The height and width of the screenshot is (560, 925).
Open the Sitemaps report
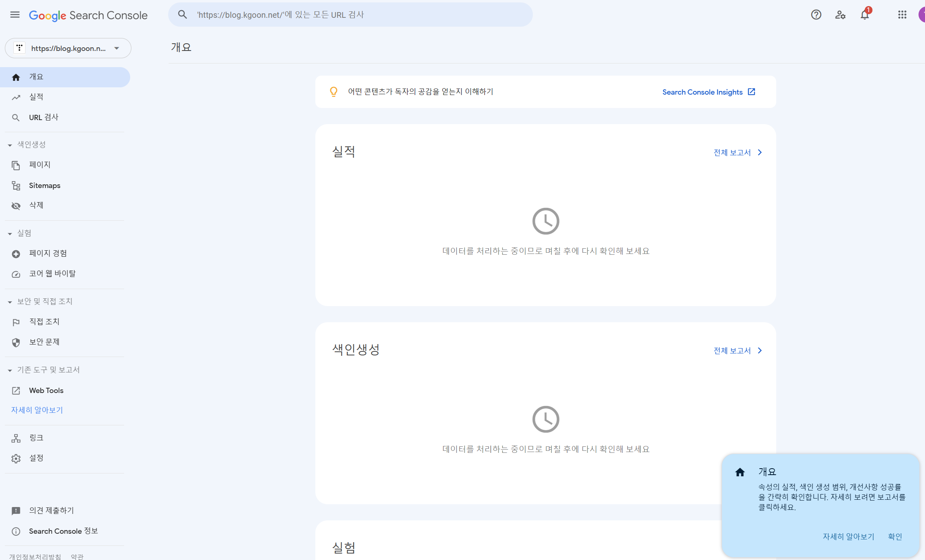(x=44, y=186)
